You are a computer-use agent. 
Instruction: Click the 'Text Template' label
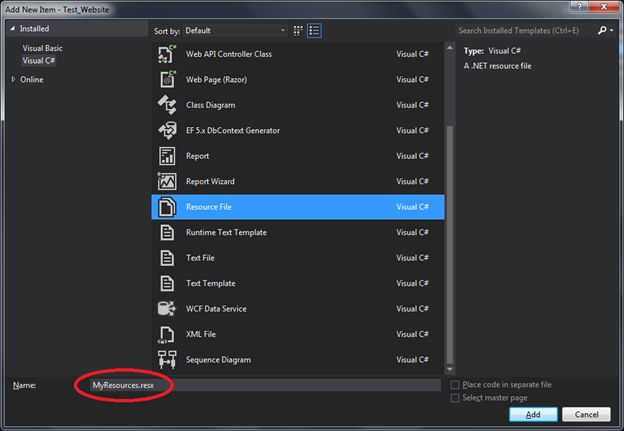tap(211, 283)
